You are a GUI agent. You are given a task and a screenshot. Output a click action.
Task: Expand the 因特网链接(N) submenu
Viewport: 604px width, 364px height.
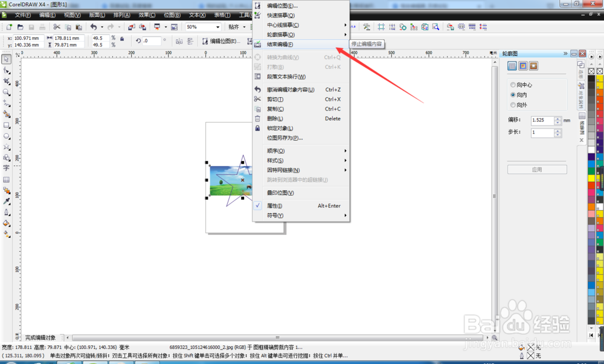point(301,170)
